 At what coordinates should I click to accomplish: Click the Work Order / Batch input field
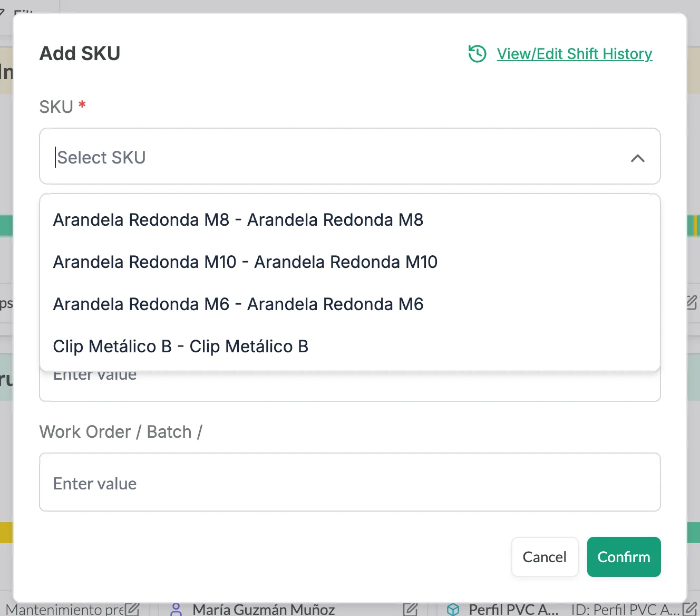pyautogui.click(x=350, y=482)
